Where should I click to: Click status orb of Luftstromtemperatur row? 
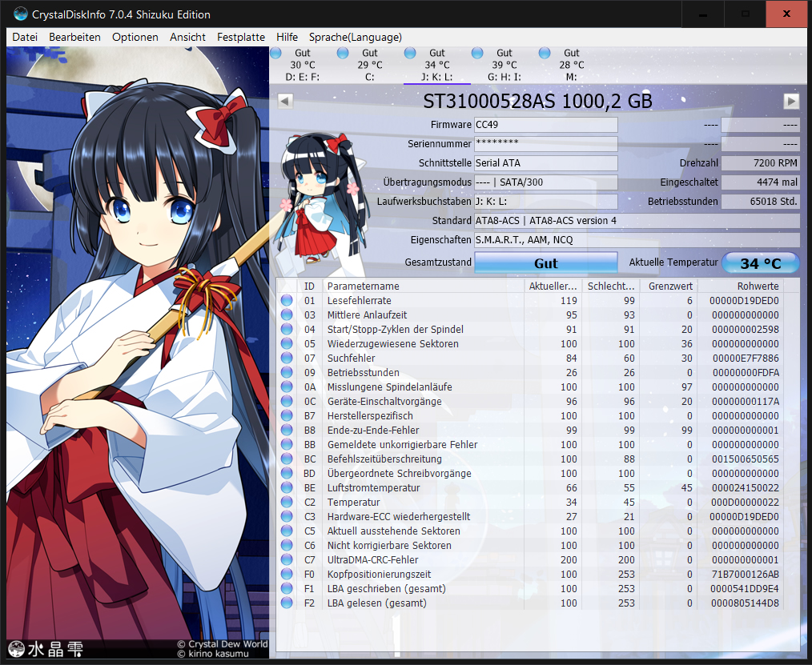(x=287, y=487)
